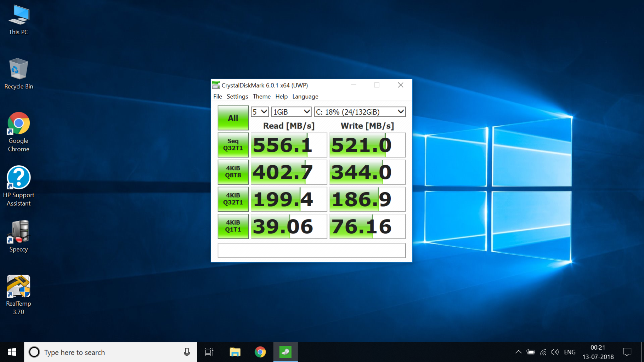Select the RealTemp 3.70 desktop shortcut

(x=18, y=295)
